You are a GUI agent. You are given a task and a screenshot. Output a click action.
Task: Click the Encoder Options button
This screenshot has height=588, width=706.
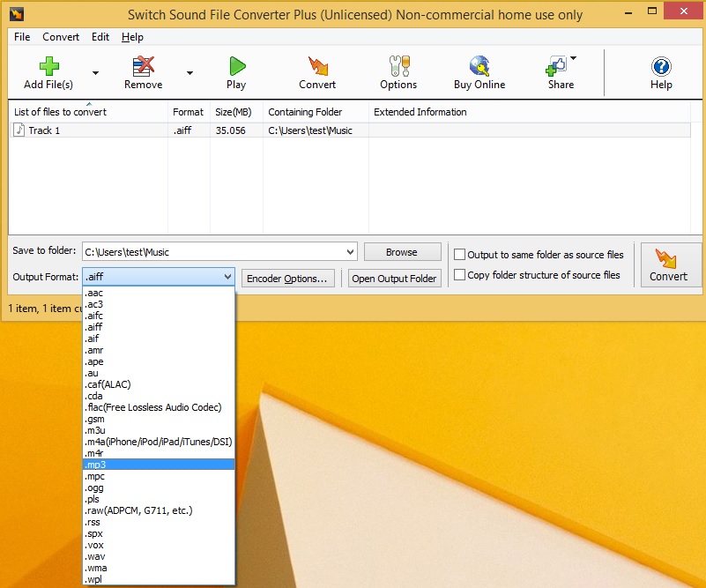[x=288, y=279]
